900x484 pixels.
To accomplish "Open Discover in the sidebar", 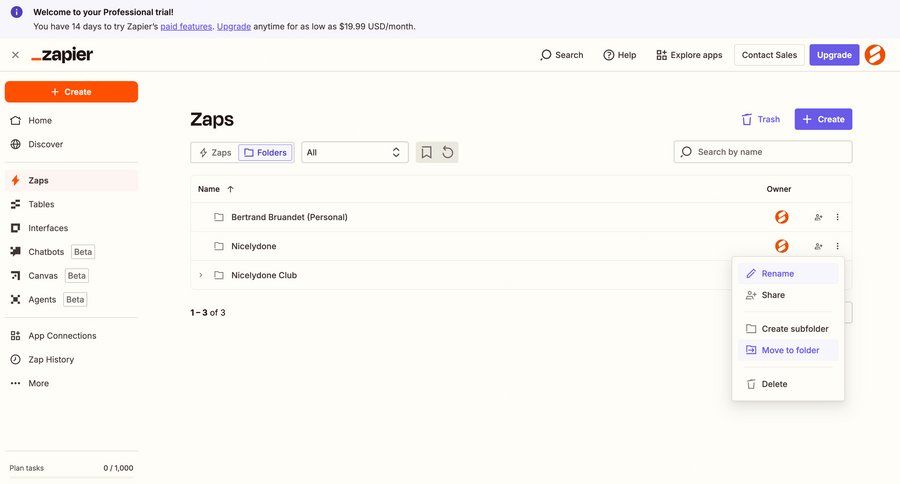I will click(71, 144).
